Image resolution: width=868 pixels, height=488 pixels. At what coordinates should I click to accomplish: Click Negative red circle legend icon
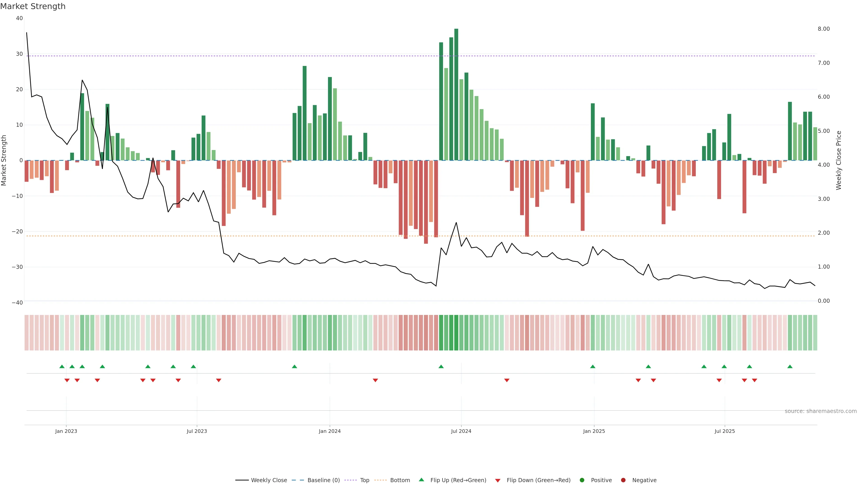623,480
